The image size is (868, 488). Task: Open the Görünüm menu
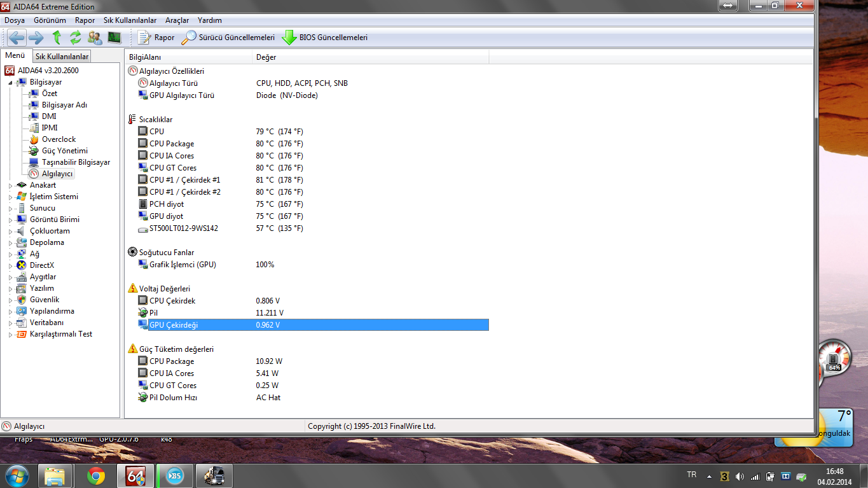(50, 20)
